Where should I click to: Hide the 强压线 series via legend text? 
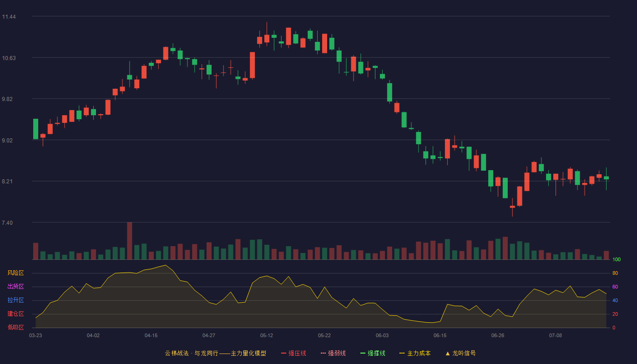297,353
